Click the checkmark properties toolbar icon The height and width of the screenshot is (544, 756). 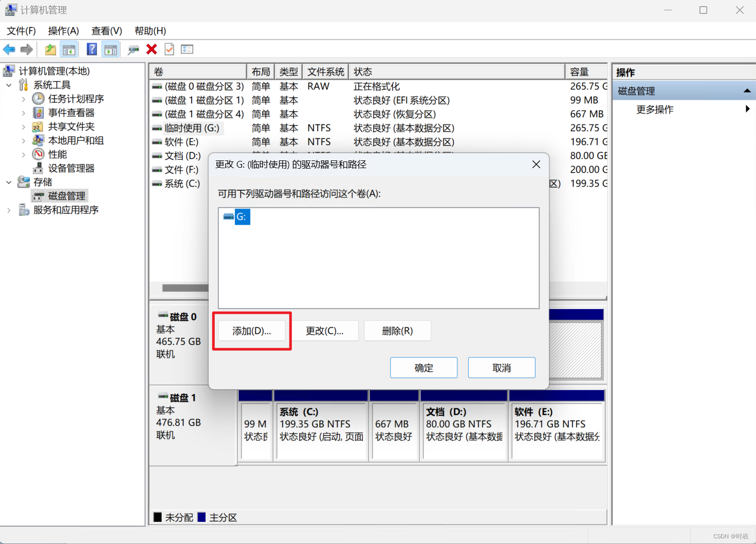169,49
